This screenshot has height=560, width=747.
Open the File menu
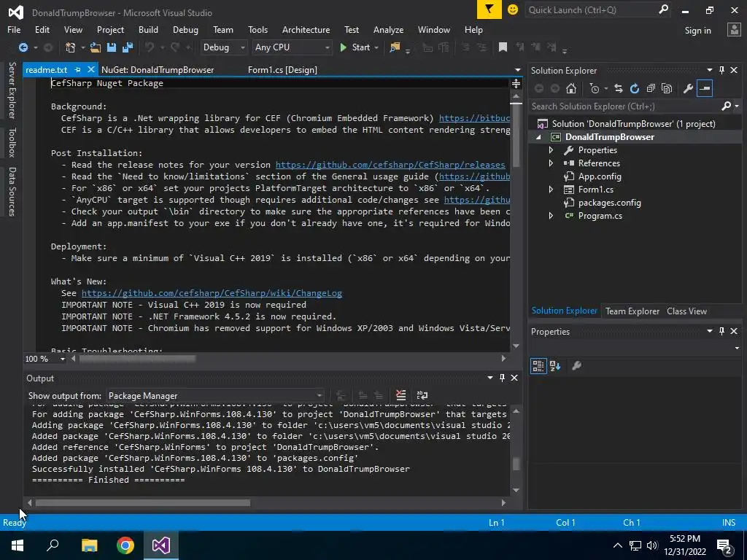[x=14, y=29]
